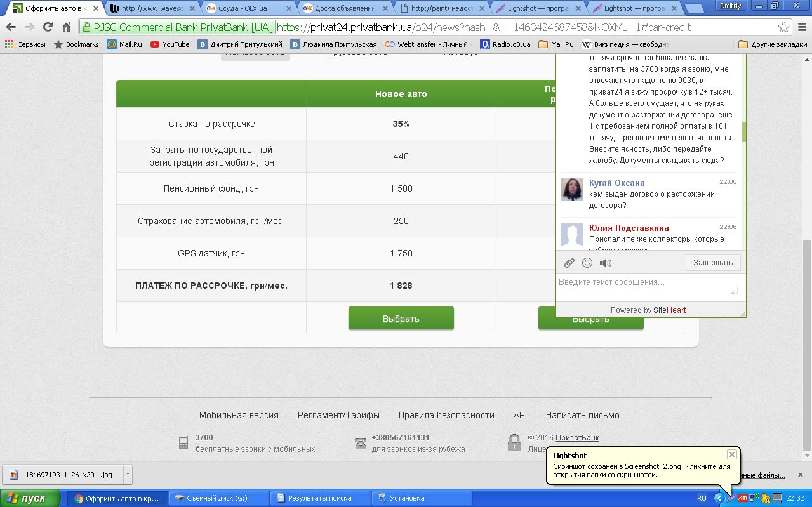Open the Мобильная версия link

(239, 415)
